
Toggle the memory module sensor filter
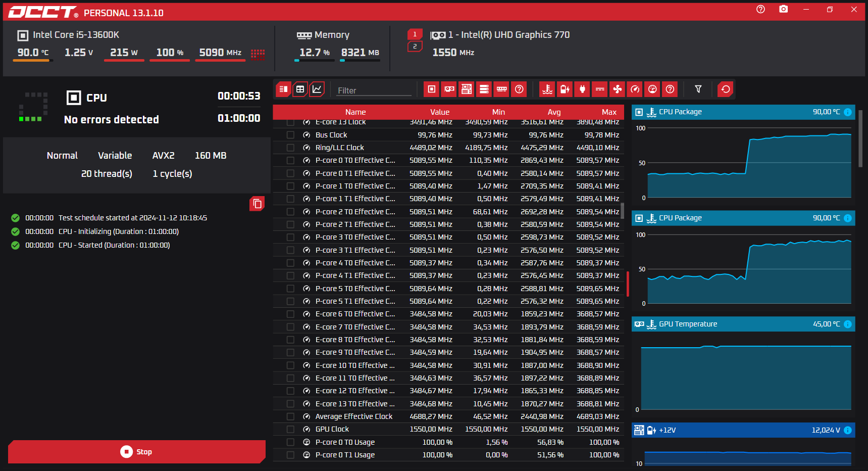501,89
